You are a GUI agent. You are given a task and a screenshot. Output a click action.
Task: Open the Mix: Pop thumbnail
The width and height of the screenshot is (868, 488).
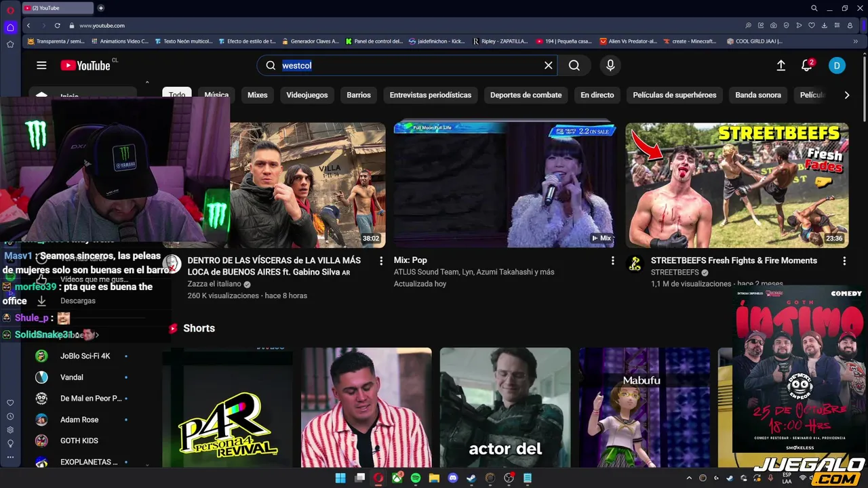coord(505,185)
